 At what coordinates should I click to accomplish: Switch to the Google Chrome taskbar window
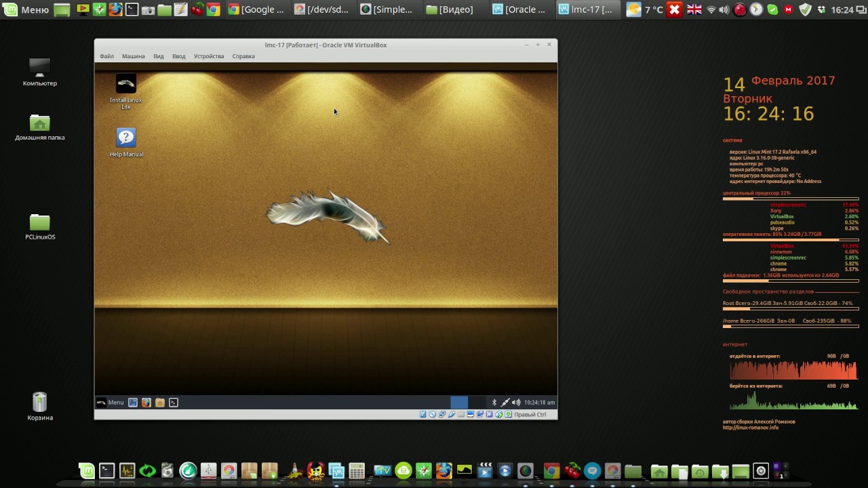click(x=257, y=9)
